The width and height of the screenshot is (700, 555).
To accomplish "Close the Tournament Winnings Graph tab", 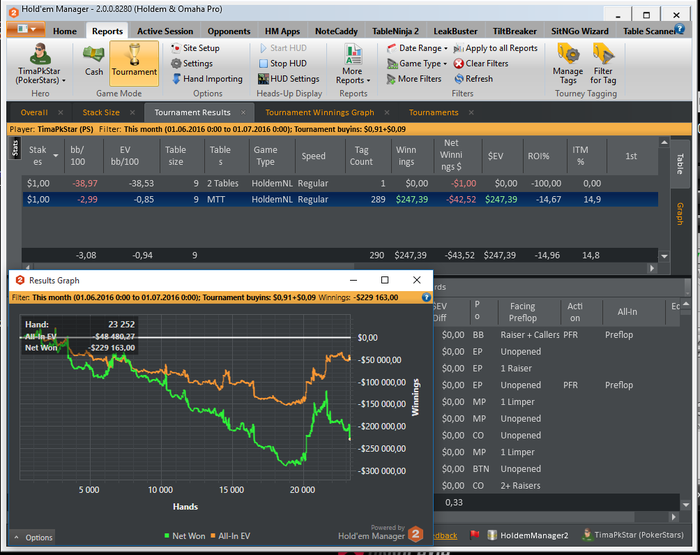I will 387,113.
